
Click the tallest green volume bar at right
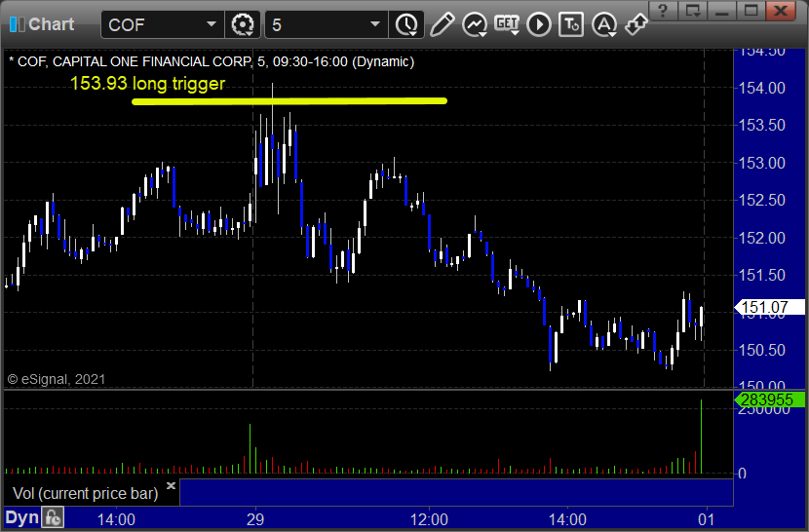coord(701,436)
